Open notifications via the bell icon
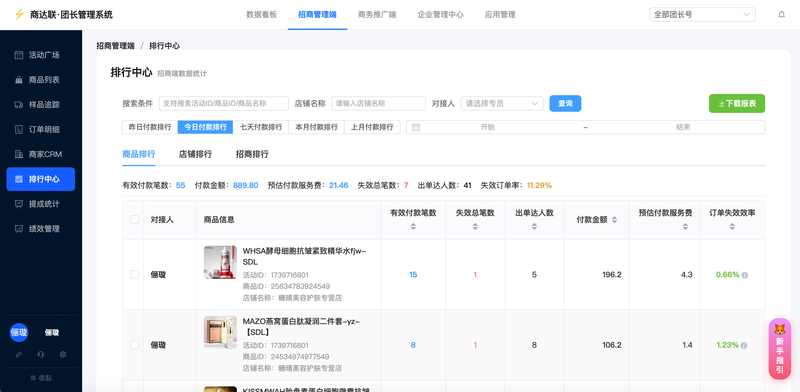Screen dimensions: 800x392 [x=782, y=14]
